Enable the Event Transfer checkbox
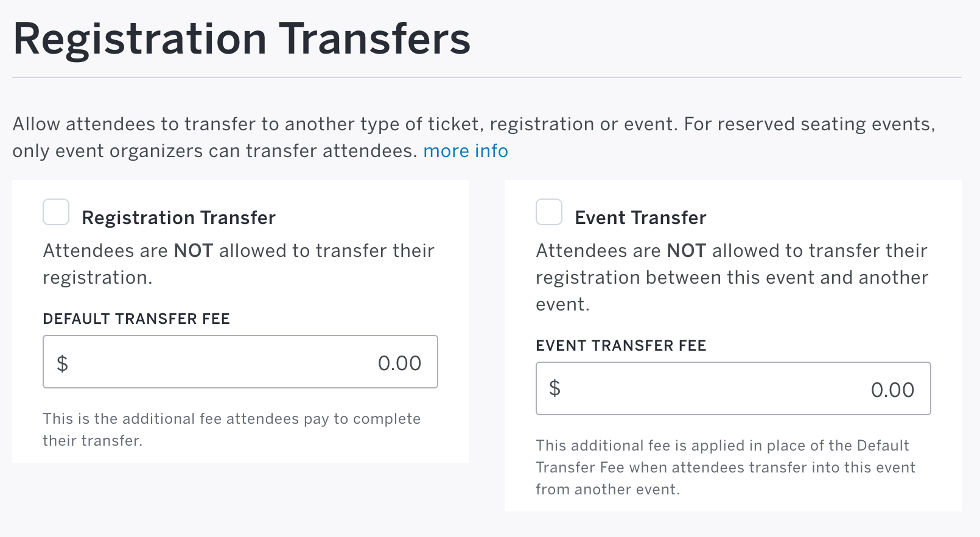The height and width of the screenshot is (537, 980). pos(548,212)
